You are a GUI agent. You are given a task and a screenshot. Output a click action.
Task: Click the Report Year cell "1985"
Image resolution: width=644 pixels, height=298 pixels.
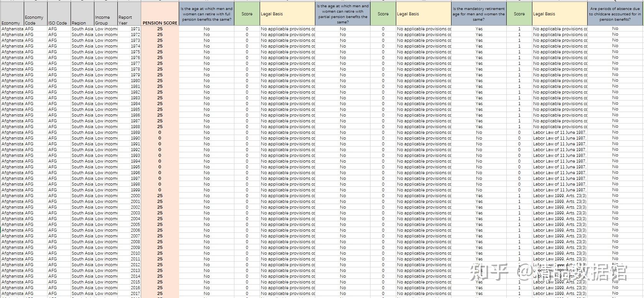129,109
